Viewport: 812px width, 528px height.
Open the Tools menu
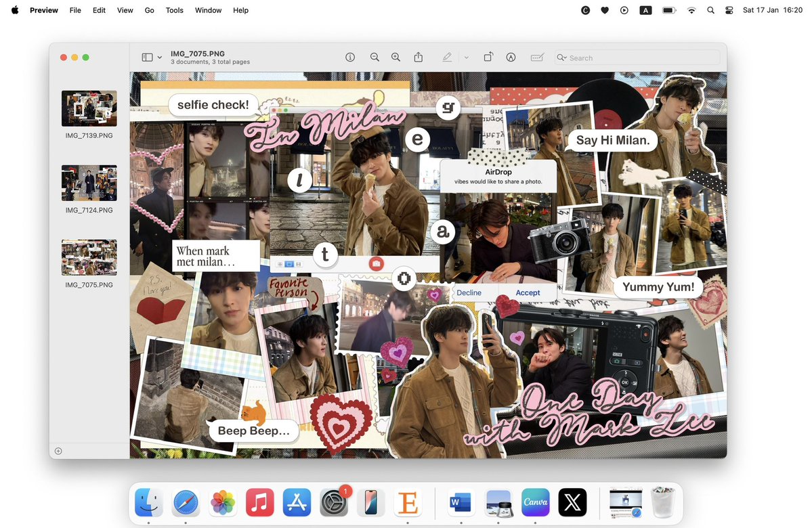tap(175, 10)
